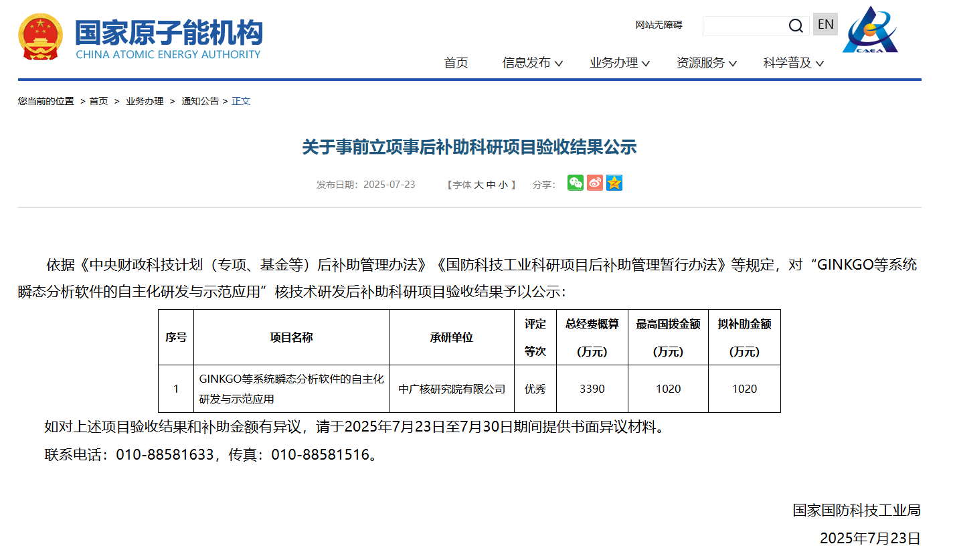953x560 pixels.
Task: Click the 1020 value under 拟补助金额
Action: pos(744,389)
